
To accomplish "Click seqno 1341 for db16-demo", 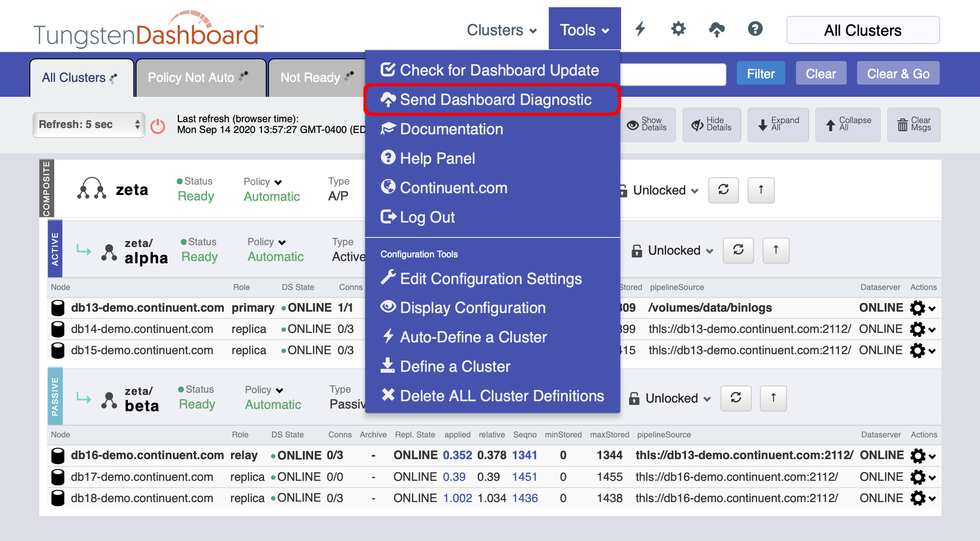I will pos(524,456).
